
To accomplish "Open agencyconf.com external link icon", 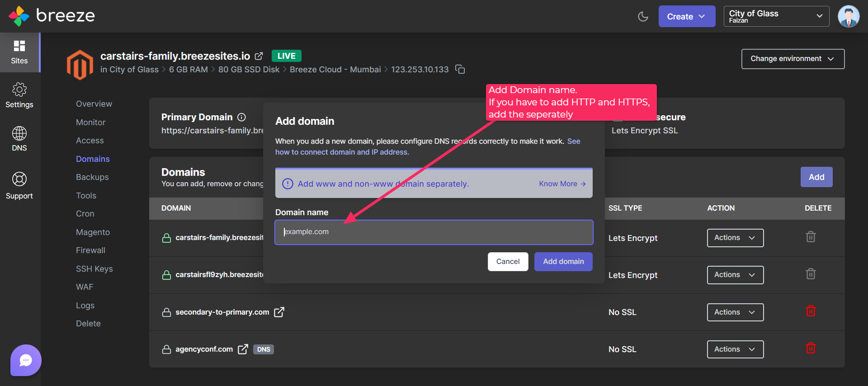I will (x=243, y=349).
